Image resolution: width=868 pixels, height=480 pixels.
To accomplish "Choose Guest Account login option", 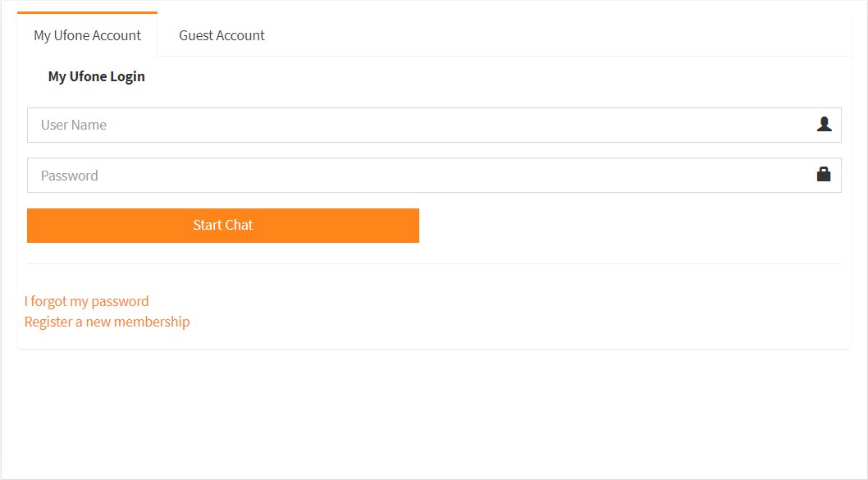I will pyautogui.click(x=222, y=35).
